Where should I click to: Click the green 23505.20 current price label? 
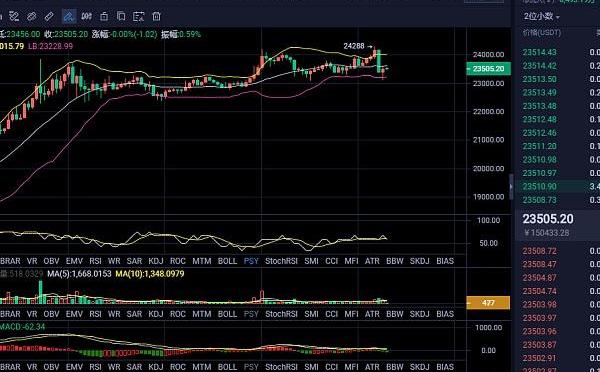point(488,69)
